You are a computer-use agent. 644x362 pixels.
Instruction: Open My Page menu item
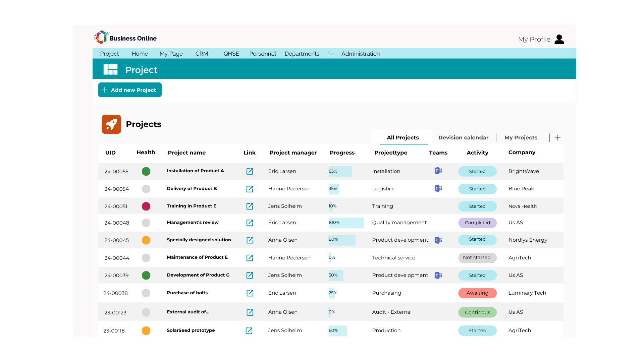pos(171,54)
